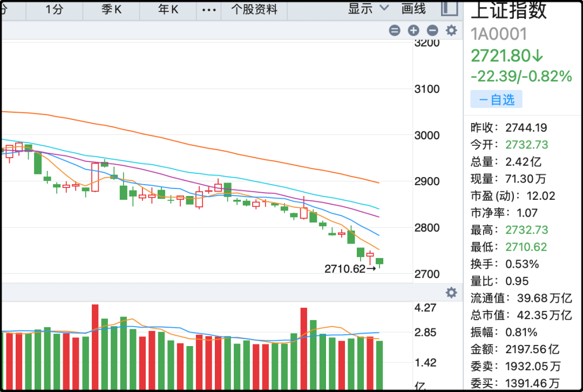
Task: Expand the 显示 dropdown
Action: (368, 9)
